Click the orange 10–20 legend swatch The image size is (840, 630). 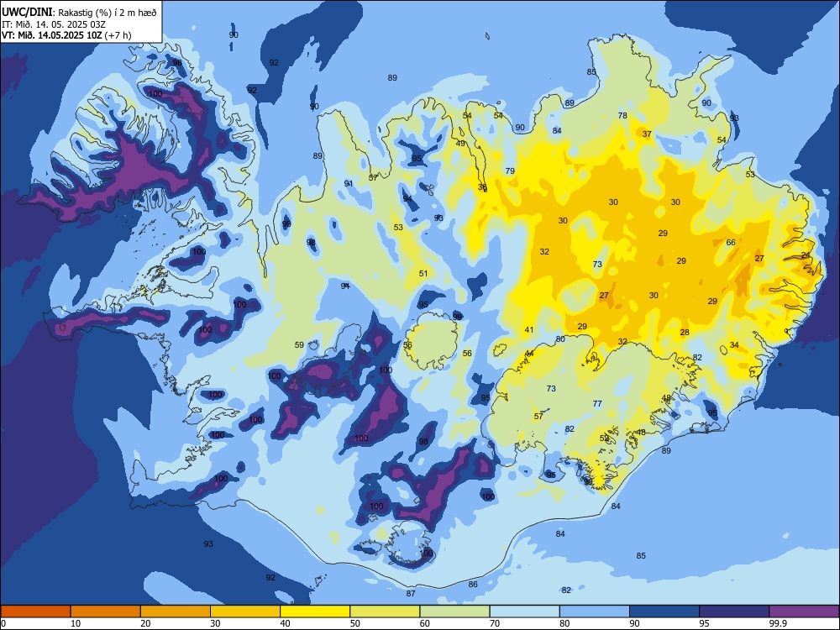tap(106, 612)
